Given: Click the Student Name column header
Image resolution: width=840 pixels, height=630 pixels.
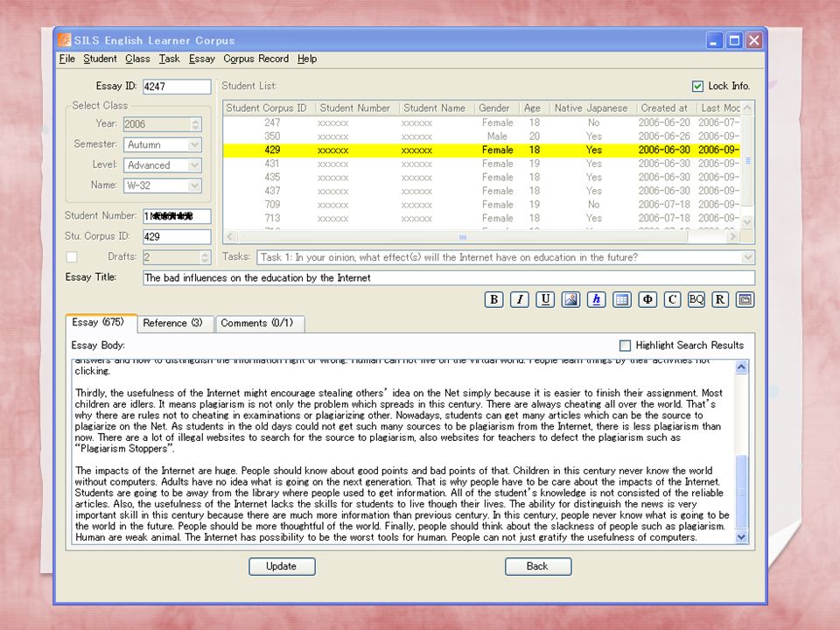Looking at the screenshot, I should click(437, 108).
